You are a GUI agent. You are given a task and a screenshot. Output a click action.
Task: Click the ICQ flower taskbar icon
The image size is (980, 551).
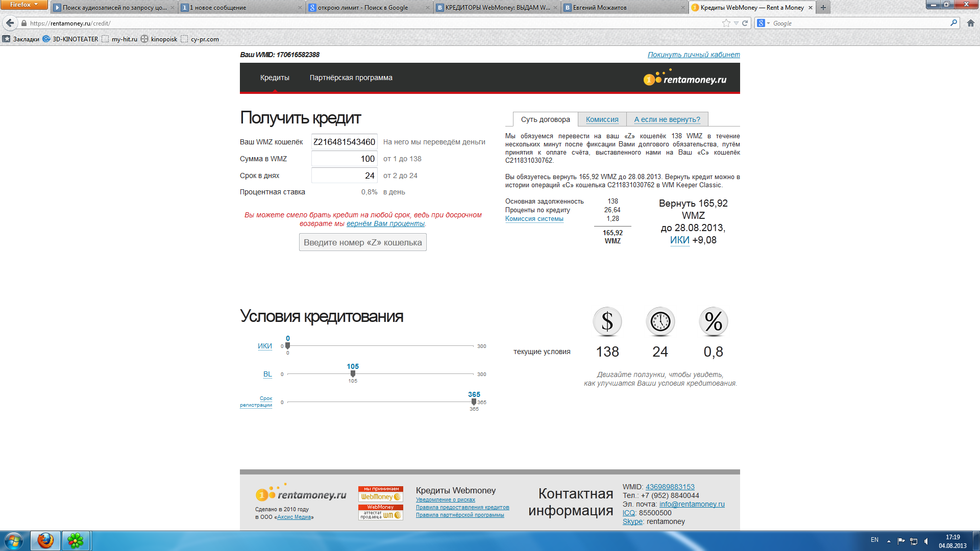pos(76,541)
